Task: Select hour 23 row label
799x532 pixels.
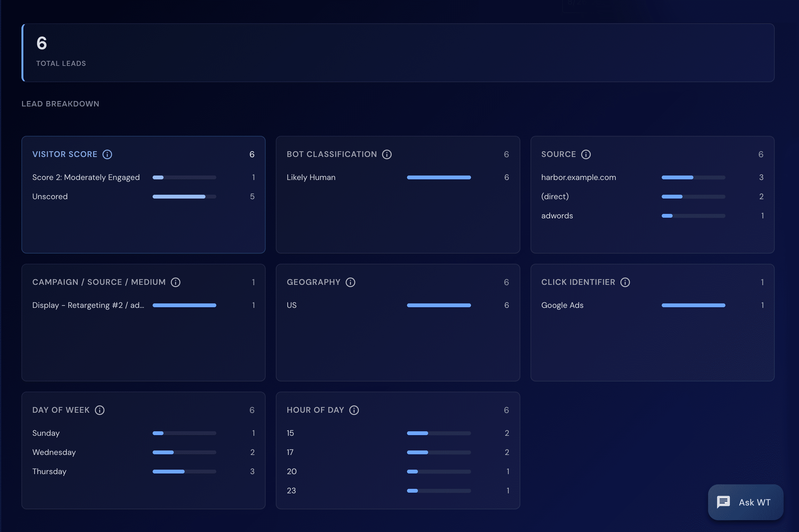Action: pos(292,491)
